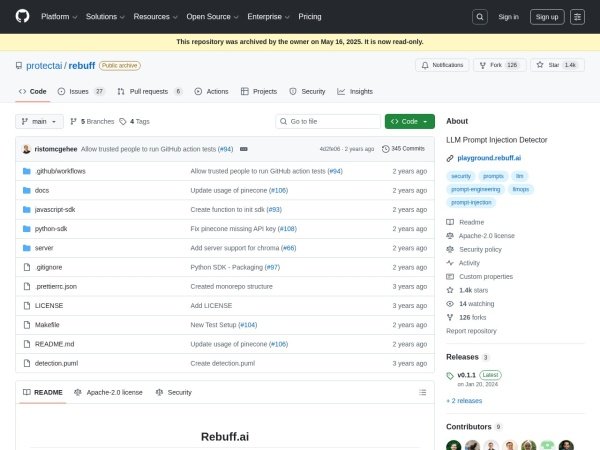Select the security topic tag

click(x=461, y=176)
